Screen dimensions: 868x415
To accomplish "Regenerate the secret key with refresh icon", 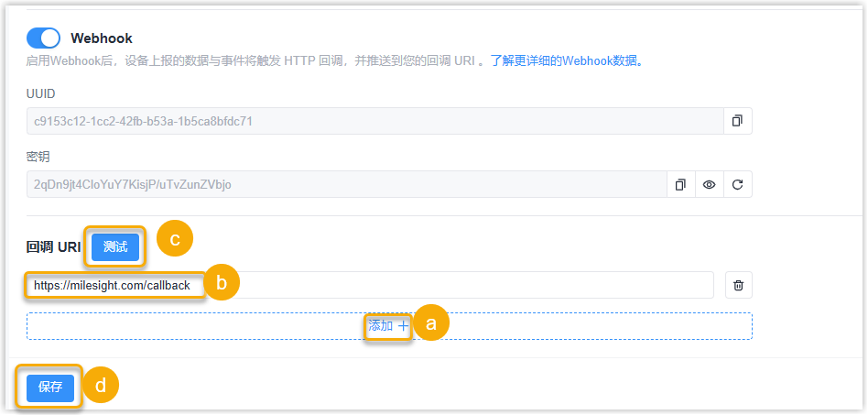I will [737, 184].
